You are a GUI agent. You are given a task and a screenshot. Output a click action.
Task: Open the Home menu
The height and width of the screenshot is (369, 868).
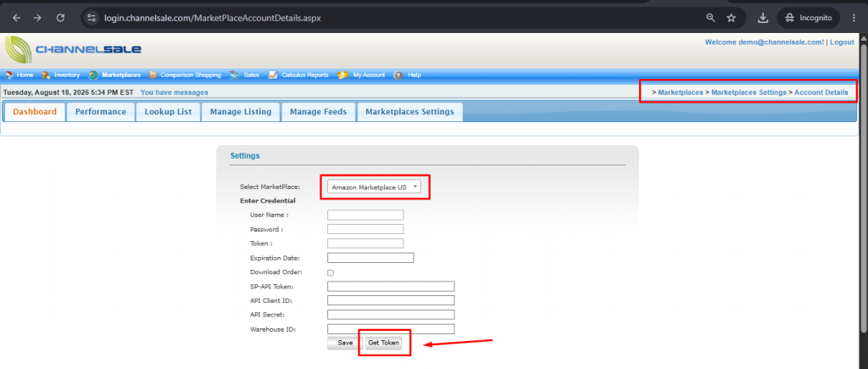(x=25, y=75)
